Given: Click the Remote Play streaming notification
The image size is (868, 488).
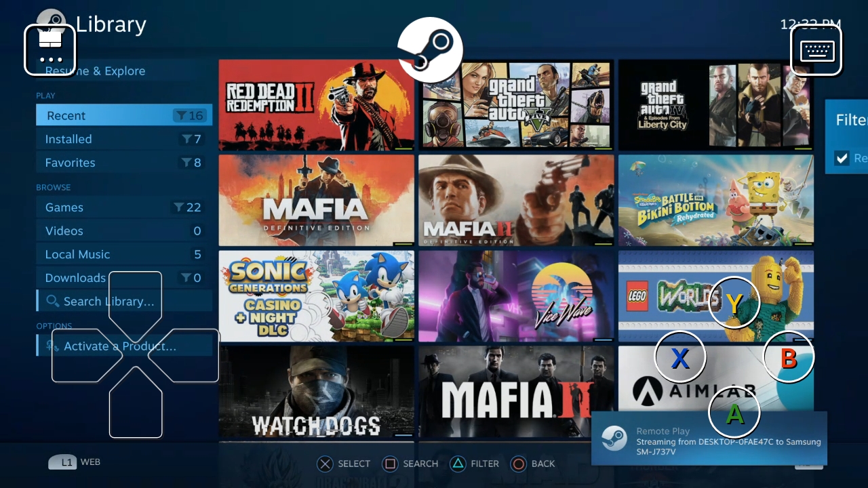Looking at the screenshot, I should click(x=709, y=438).
